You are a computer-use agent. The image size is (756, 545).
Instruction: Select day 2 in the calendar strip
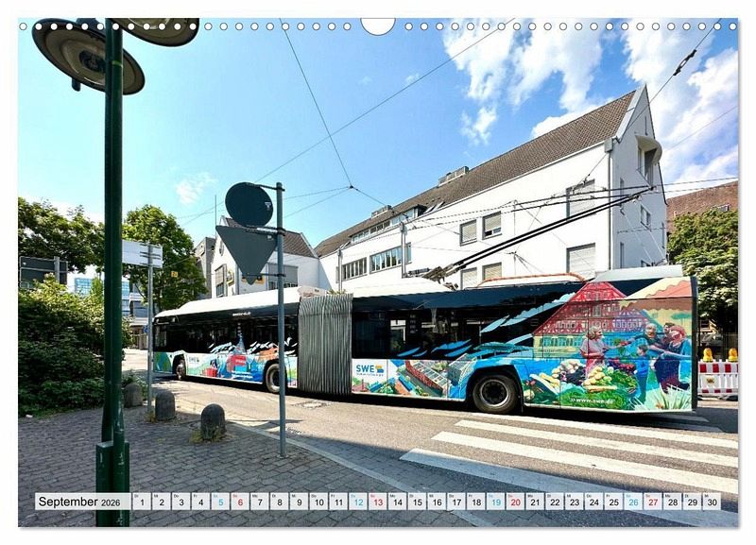[x=161, y=502]
